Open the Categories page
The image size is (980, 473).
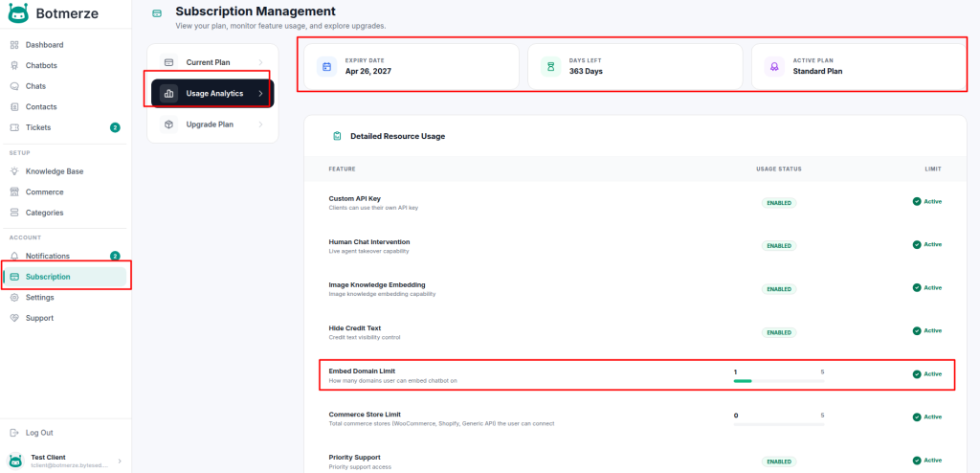(x=65, y=213)
